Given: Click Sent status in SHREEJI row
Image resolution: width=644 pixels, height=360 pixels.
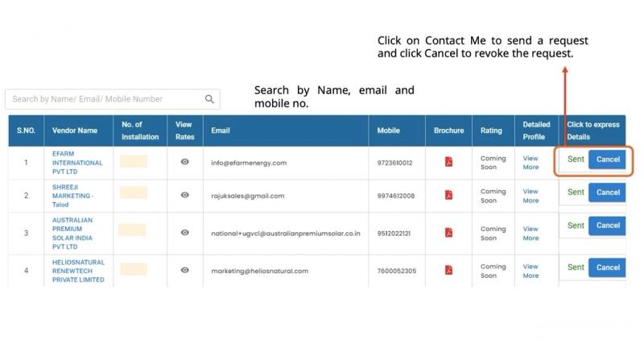Looking at the screenshot, I should coord(576,192).
